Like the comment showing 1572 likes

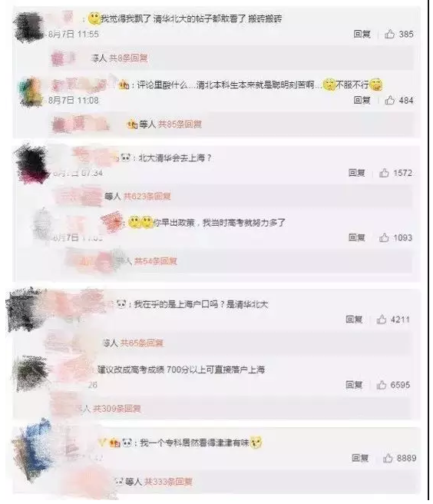[x=384, y=173]
